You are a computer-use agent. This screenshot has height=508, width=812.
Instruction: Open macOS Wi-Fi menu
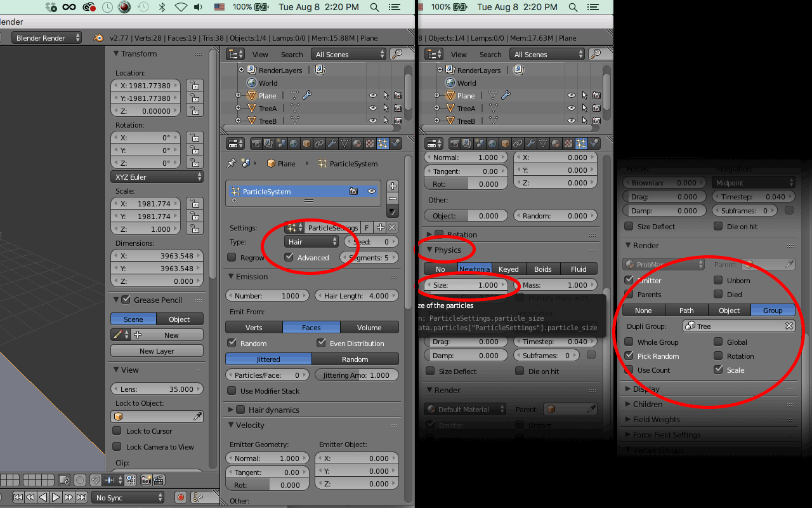[x=181, y=7]
